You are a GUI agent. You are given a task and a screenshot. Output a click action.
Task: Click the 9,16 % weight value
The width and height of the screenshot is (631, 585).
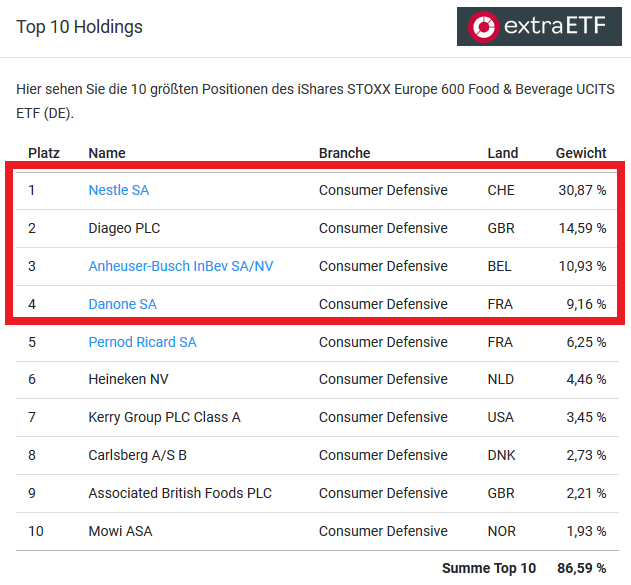[x=586, y=304]
